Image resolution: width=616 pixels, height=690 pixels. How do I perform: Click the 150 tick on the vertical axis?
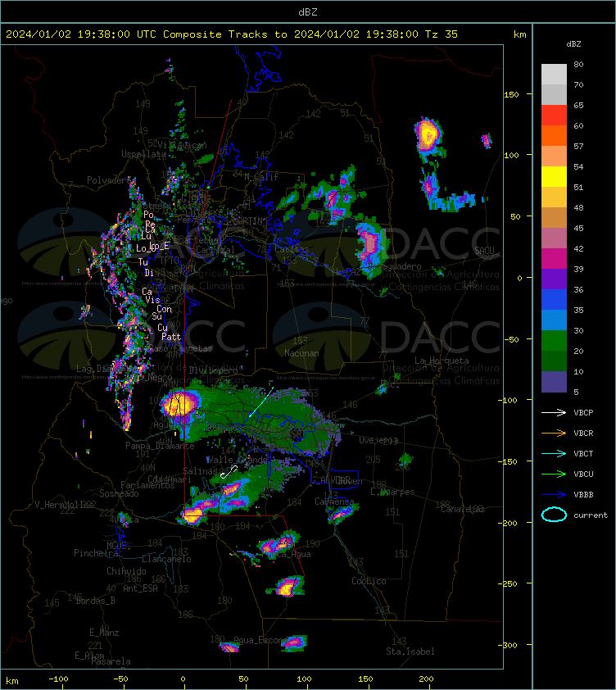511,94
